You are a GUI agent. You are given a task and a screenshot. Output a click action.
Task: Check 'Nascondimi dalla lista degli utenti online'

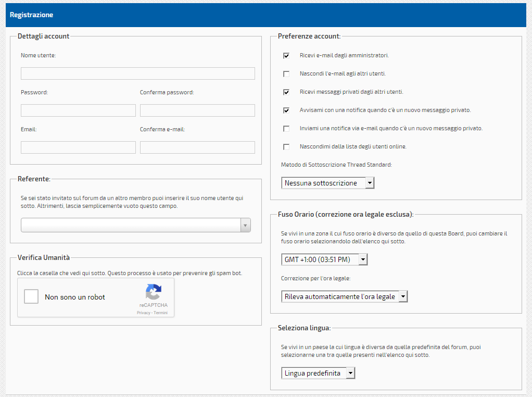[286, 147]
